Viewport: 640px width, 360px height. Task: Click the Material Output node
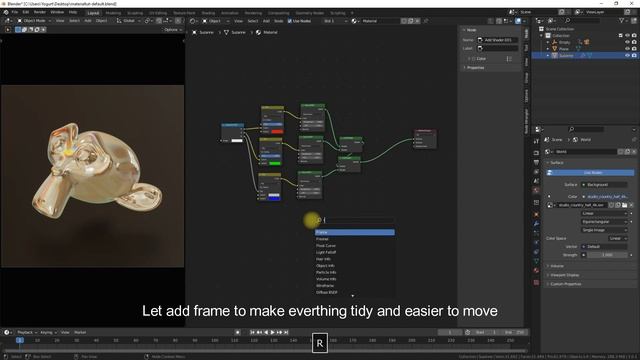(x=425, y=139)
